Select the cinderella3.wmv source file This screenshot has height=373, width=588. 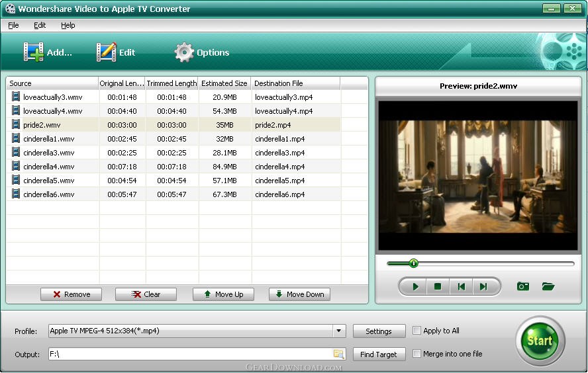tap(49, 153)
